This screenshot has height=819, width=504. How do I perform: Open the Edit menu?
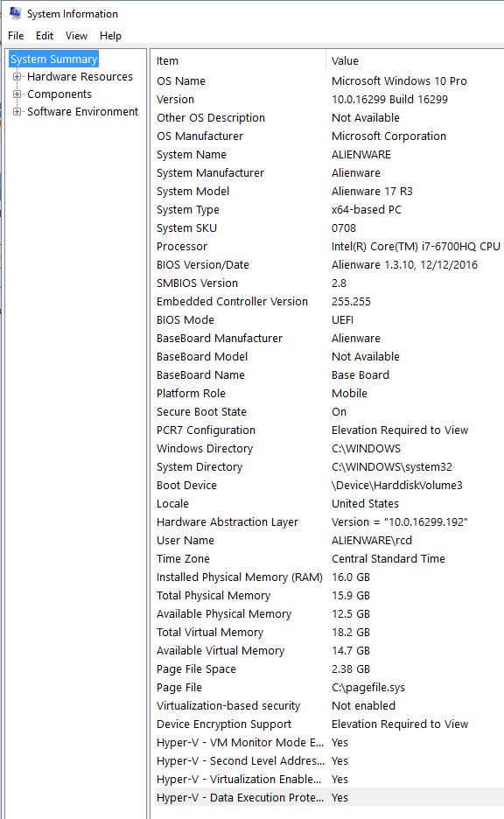(x=45, y=36)
